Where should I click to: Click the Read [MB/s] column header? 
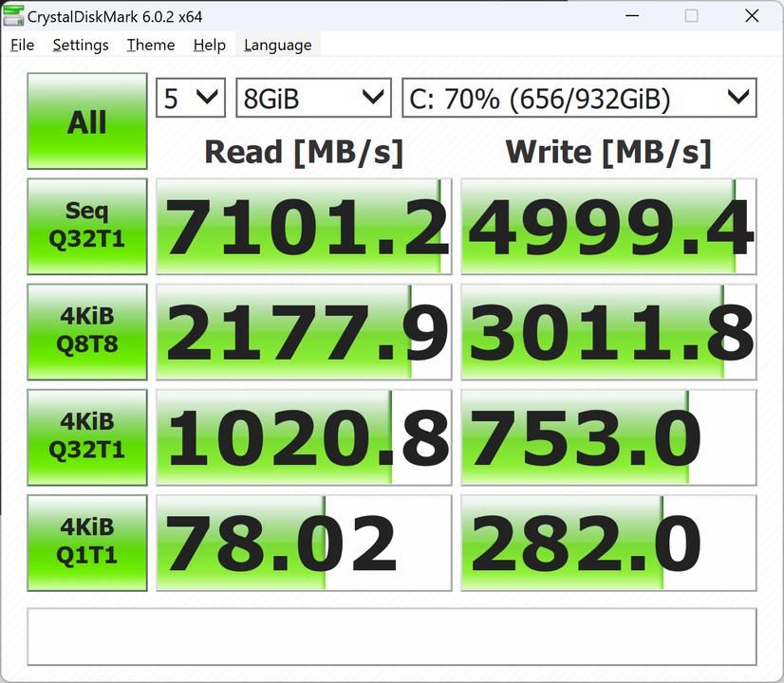[304, 152]
